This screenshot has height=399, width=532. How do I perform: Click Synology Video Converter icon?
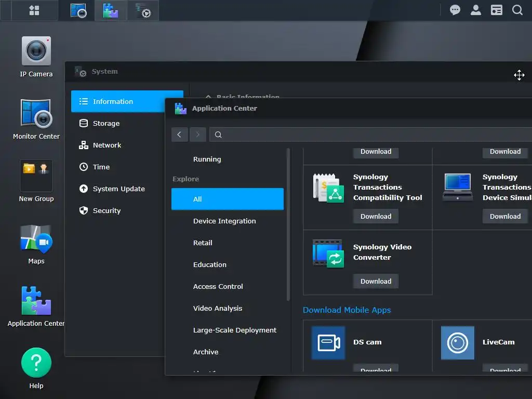coord(328,254)
